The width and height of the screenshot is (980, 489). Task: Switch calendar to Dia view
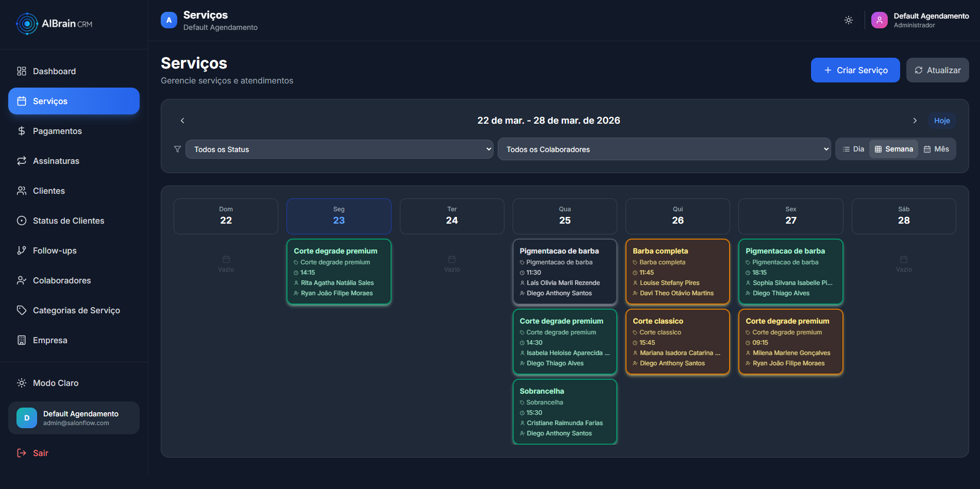click(853, 149)
